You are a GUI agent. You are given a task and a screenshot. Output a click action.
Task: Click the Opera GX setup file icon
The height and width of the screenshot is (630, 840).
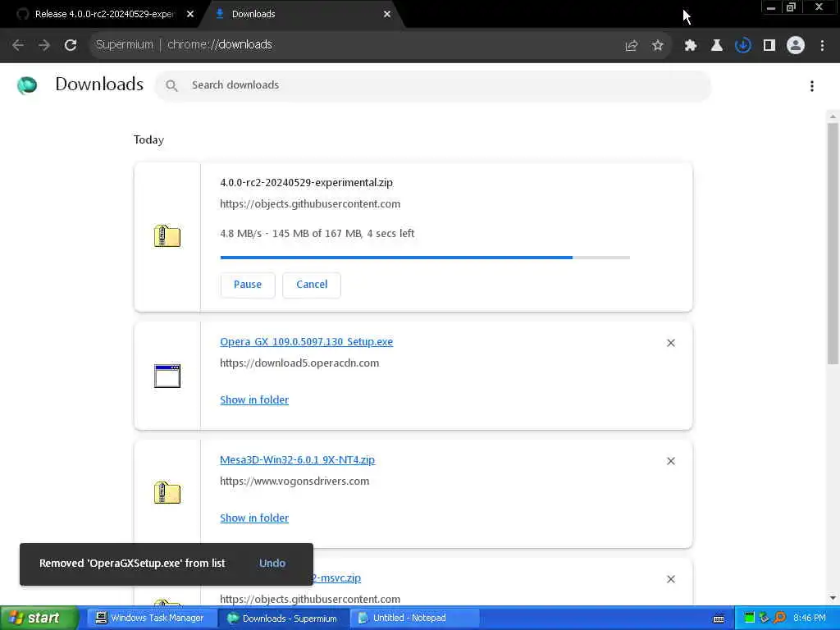click(167, 376)
